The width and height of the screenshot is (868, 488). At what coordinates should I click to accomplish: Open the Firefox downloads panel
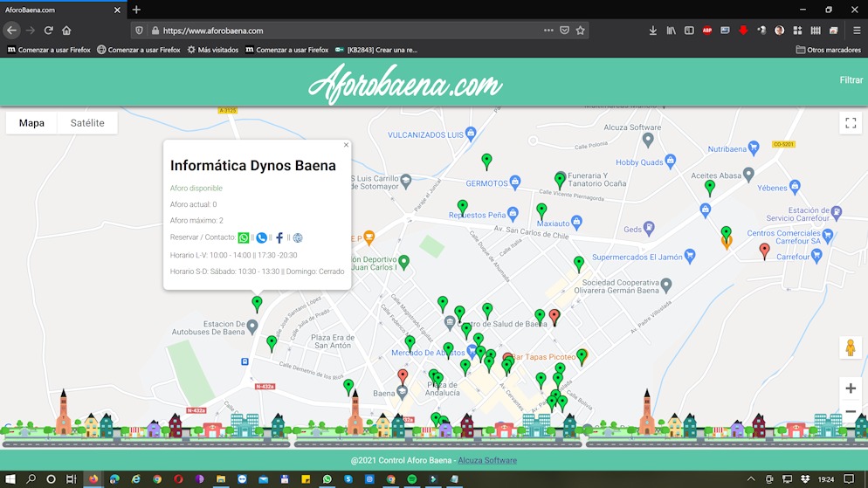tap(652, 31)
